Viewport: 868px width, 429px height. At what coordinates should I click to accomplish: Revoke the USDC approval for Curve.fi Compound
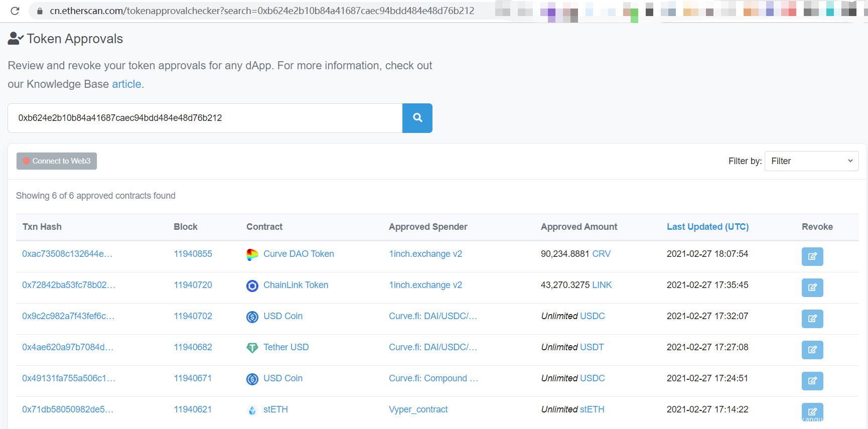pos(812,381)
